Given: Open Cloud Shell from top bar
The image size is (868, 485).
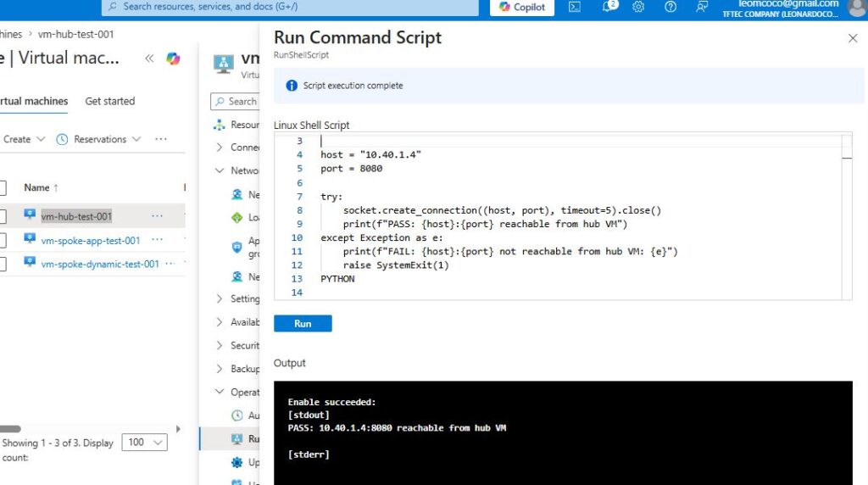Looking at the screenshot, I should pos(575,7).
